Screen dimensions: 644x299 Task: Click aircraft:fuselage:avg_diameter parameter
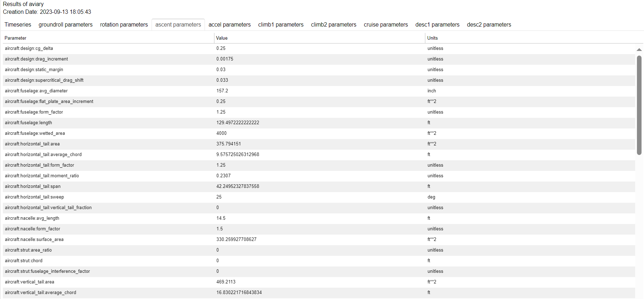pos(36,91)
